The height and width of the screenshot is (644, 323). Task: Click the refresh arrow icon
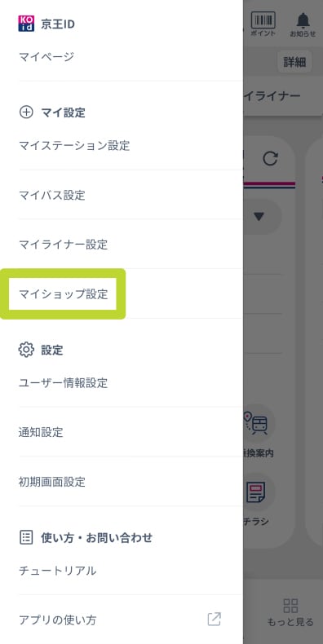point(270,158)
